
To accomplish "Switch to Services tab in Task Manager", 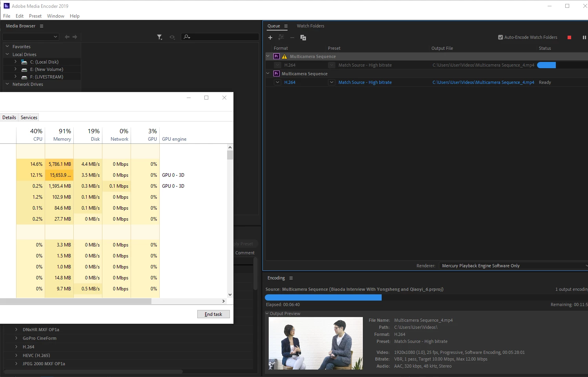I will pos(29,118).
